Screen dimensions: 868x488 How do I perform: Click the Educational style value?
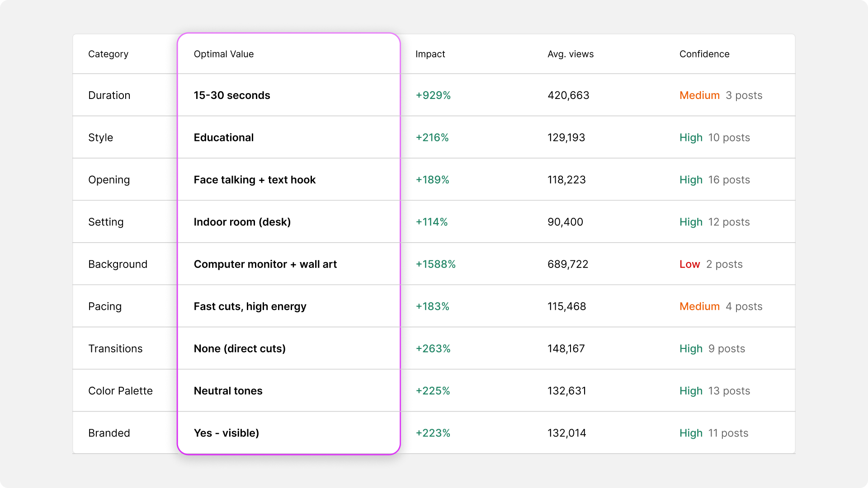(223, 137)
